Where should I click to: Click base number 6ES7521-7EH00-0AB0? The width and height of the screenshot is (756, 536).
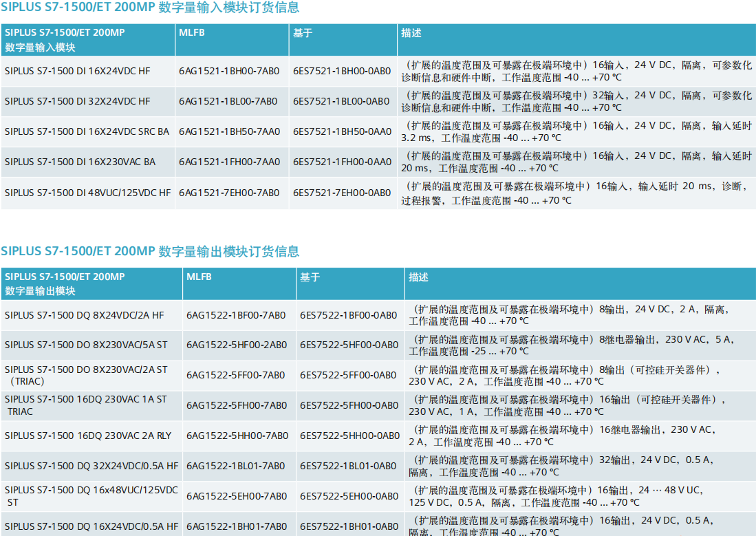click(x=342, y=193)
